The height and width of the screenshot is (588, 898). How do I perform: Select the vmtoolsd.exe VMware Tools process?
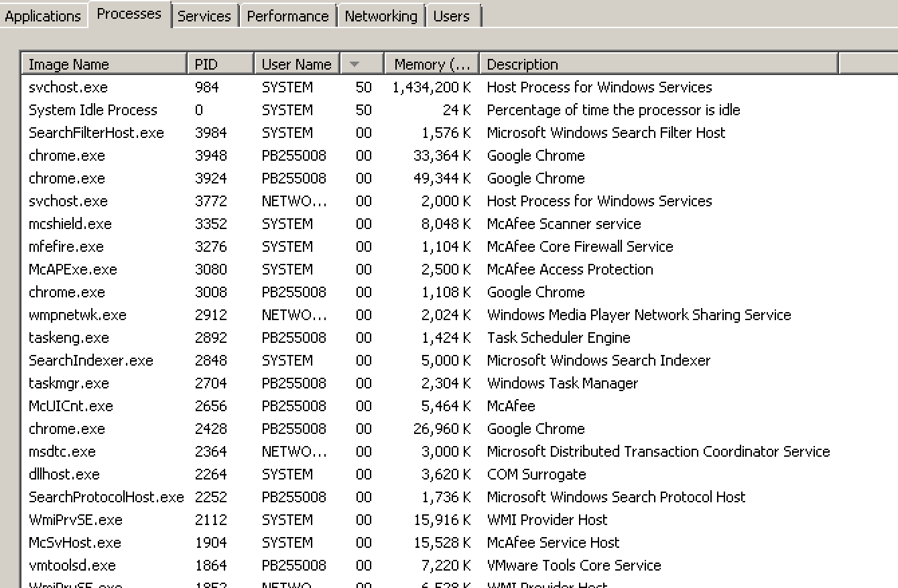(x=201, y=565)
